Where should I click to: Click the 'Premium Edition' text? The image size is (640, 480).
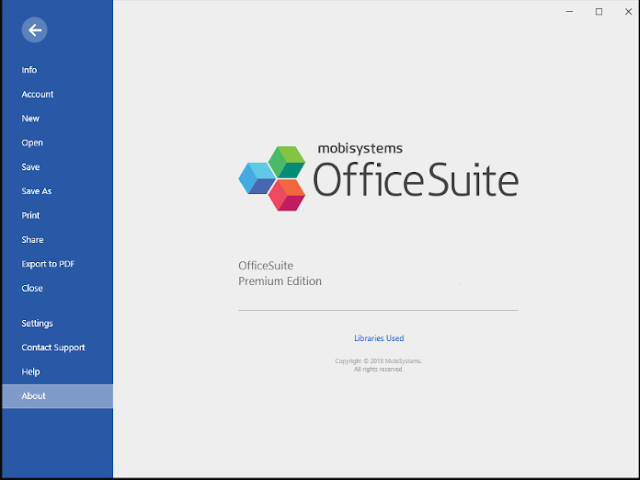(x=280, y=281)
